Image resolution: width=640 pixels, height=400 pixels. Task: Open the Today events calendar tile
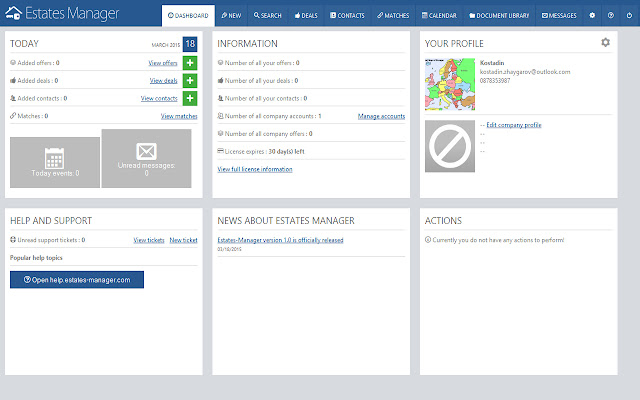tap(55, 162)
